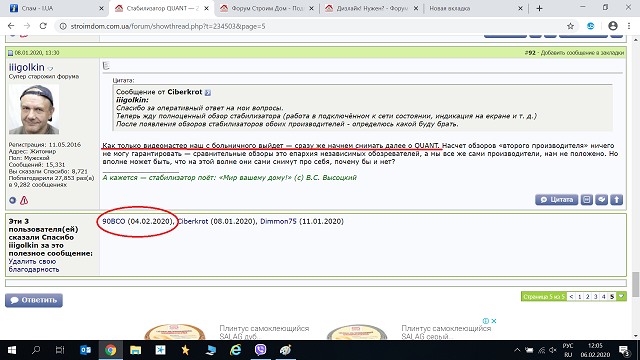View the original Ciberkrot post via arrow icon
Image resolution: width=640 pixels, height=360 pixels.
pyautogui.click(x=208, y=93)
